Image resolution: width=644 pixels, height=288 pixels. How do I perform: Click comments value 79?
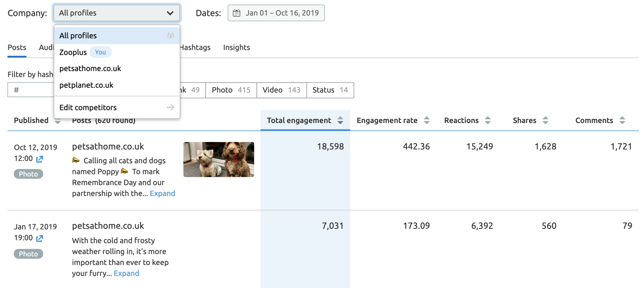[627, 226]
